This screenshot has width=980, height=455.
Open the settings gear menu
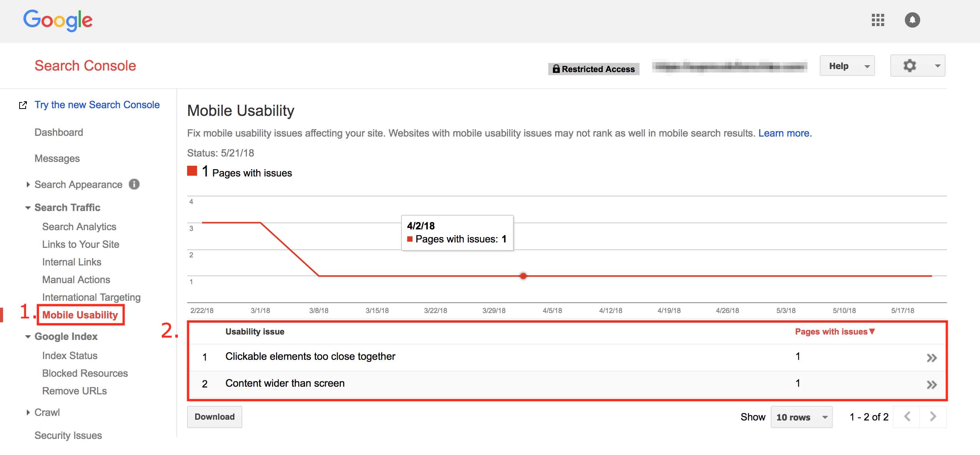click(x=918, y=66)
